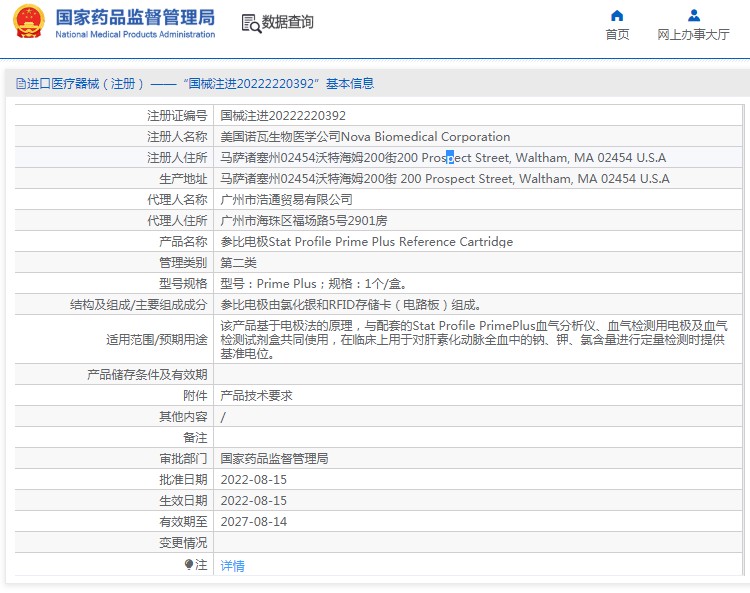Click the 代理人名称 label

pyautogui.click(x=177, y=200)
